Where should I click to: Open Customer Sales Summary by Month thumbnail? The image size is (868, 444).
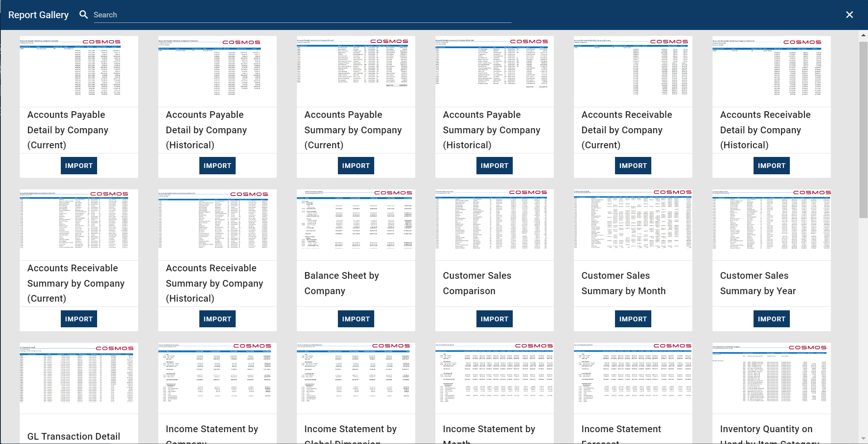click(633, 225)
